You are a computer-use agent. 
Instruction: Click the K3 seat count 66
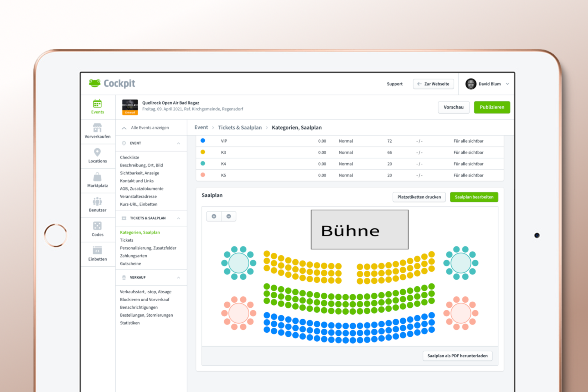coord(390,152)
